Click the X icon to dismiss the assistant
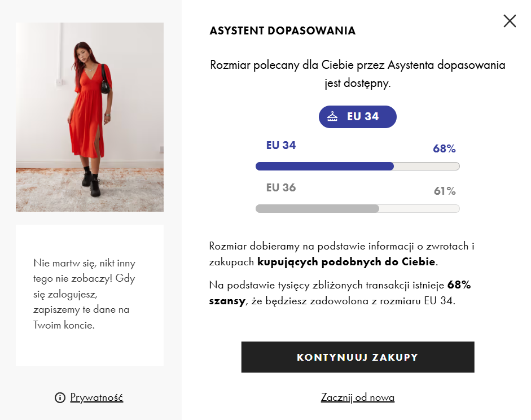531x420 pixels. (510, 21)
